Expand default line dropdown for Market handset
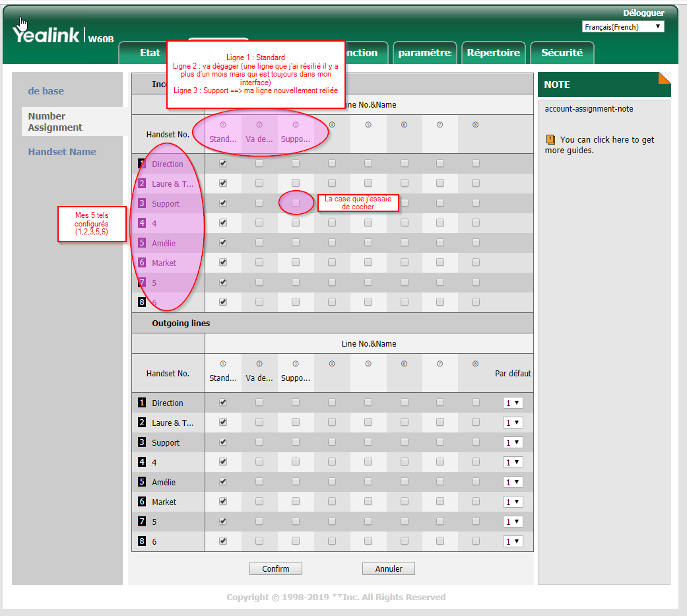 (x=512, y=502)
